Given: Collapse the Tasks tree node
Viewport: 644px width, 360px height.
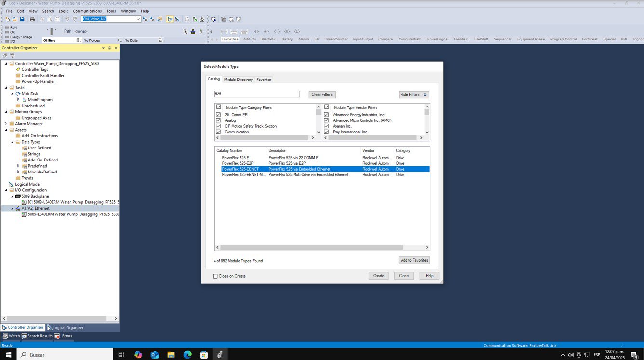Looking at the screenshot, I should [6, 88].
